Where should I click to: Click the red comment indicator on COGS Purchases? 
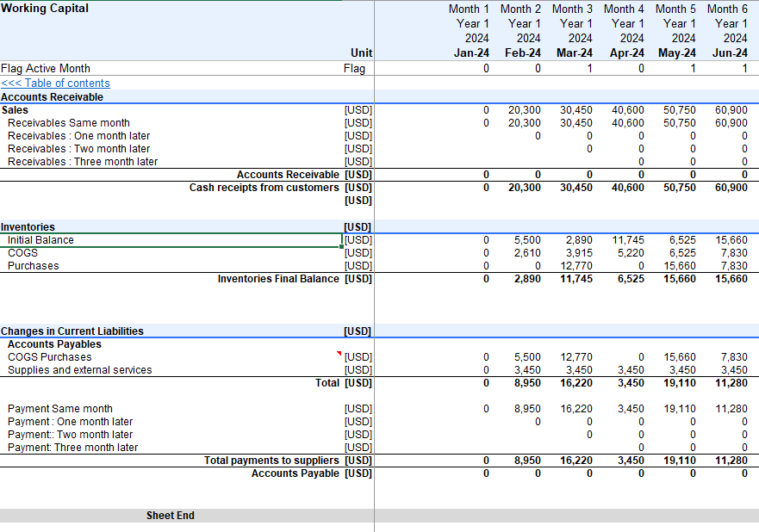(x=340, y=354)
